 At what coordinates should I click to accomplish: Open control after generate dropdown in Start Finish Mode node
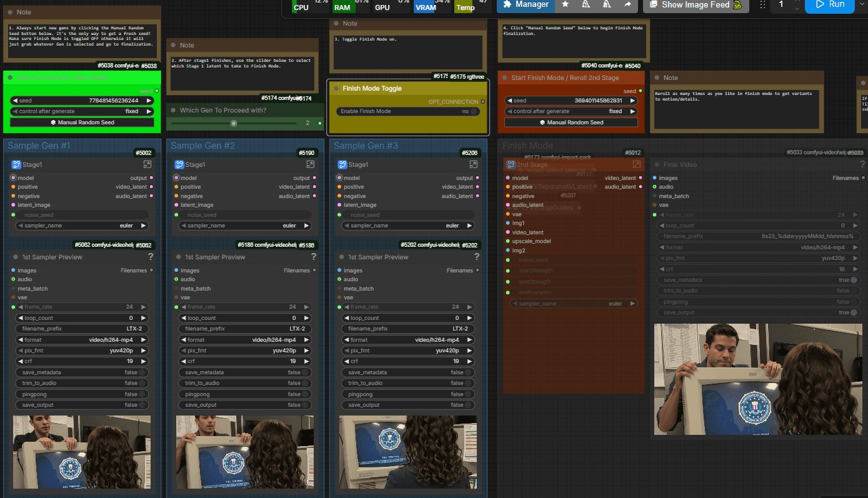[571, 111]
